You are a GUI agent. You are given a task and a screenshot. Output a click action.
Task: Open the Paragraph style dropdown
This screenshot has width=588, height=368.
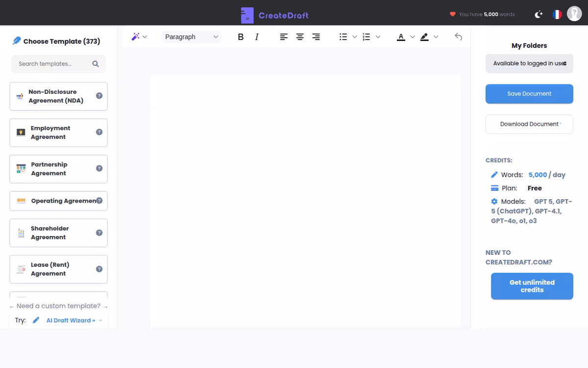192,37
